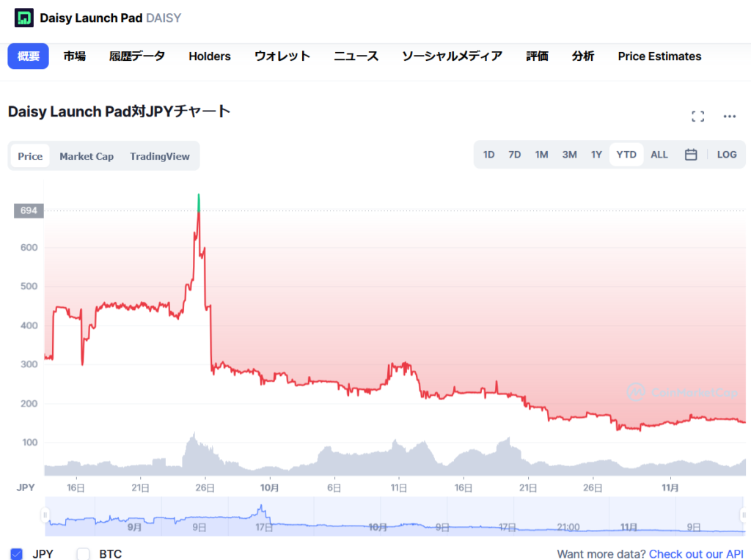Open the Price Estimates tab

[659, 56]
